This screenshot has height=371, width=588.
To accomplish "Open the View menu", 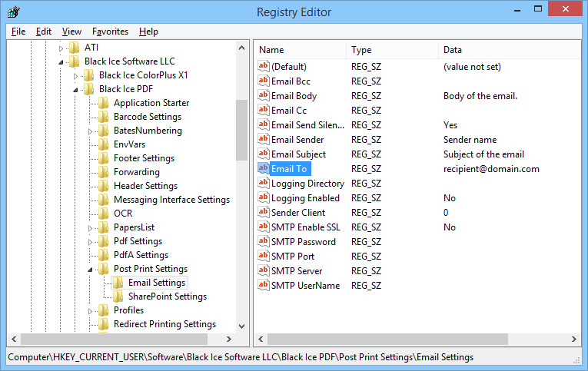I will point(71,31).
